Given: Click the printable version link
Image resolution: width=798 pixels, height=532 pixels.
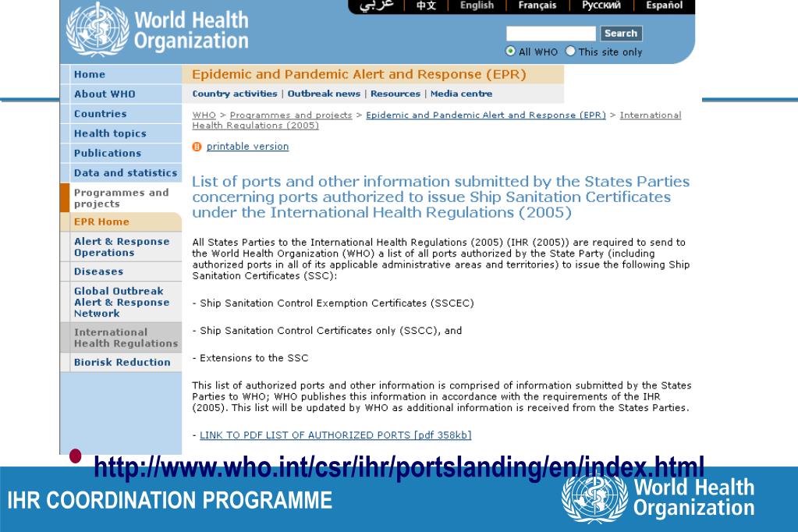Looking at the screenshot, I should point(247,147).
